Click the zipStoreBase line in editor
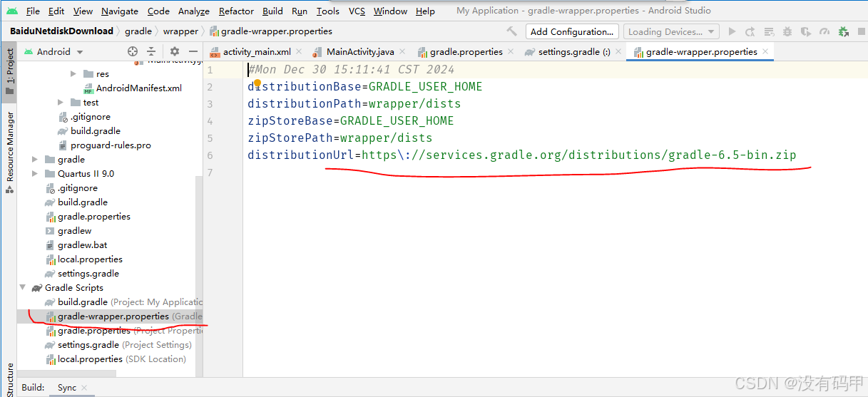Viewport: 868px width, 397px height. click(350, 121)
